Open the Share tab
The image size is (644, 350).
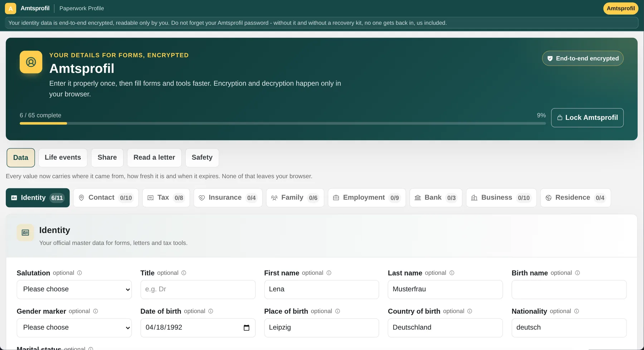pos(107,158)
